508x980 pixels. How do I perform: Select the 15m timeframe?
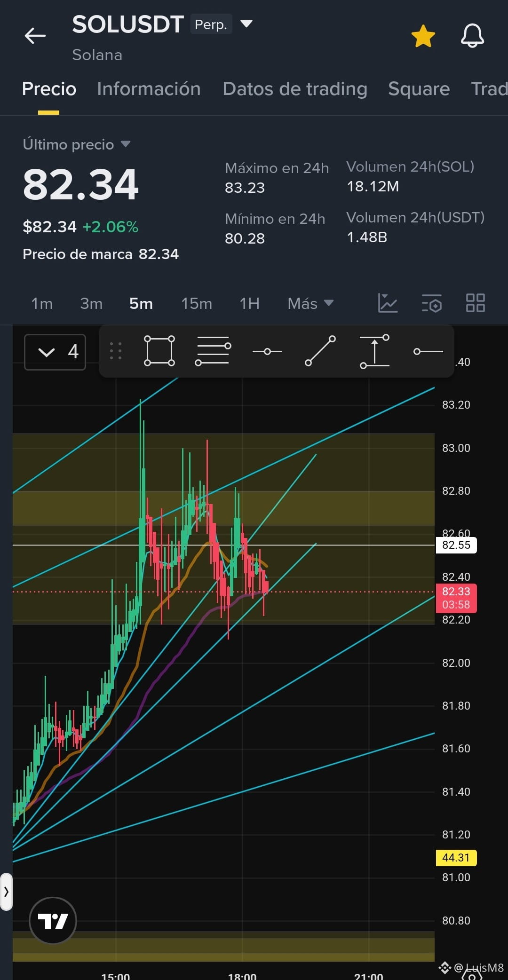click(197, 304)
